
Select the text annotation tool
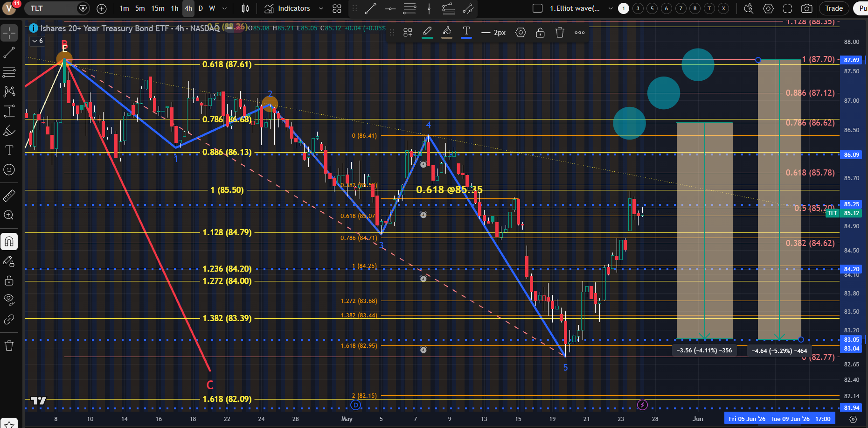pyautogui.click(x=9, y=150)
